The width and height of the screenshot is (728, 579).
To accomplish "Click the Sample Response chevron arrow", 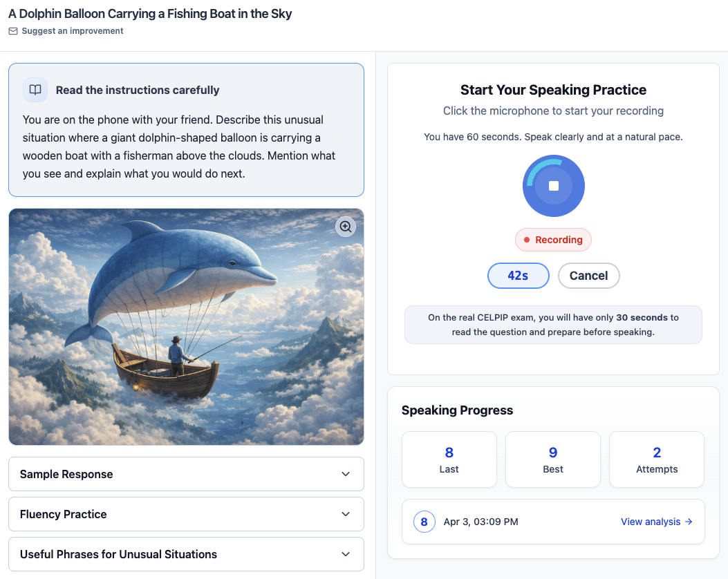I will tap(346, 474).
